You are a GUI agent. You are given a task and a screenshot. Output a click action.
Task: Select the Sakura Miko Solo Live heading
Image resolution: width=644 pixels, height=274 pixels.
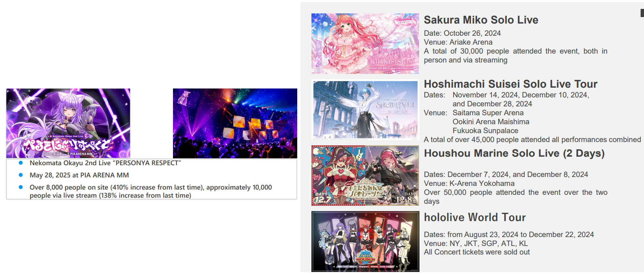point(481,20)
